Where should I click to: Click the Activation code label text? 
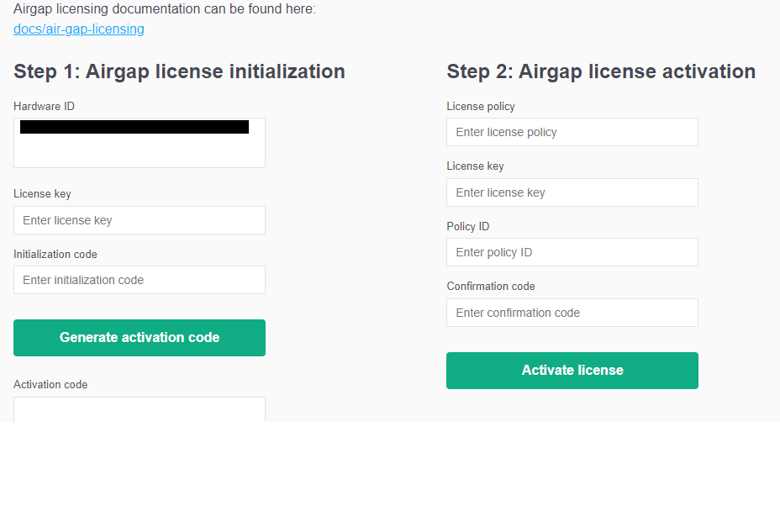50,385
